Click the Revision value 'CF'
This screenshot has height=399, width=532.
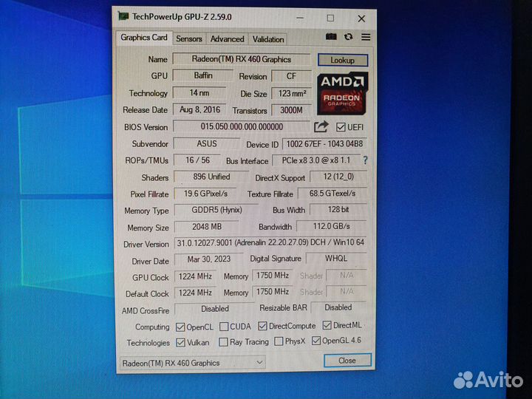pyautogui.click(x=291, y=76)
